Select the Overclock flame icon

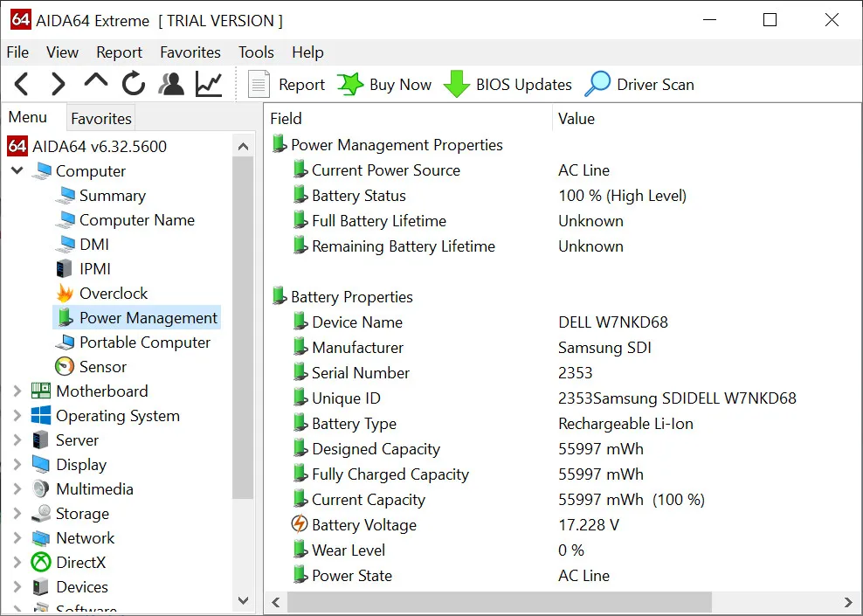point(65,293)
